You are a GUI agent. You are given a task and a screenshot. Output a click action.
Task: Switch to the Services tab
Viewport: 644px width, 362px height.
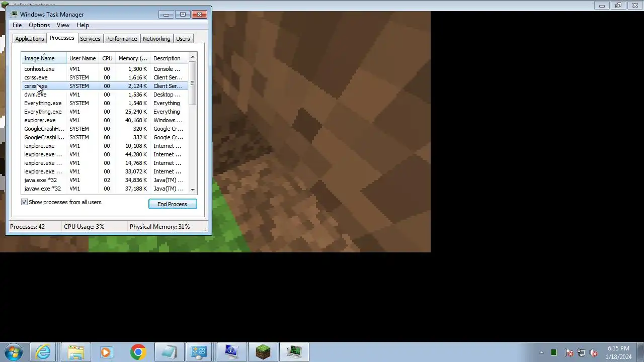coord(90,39)
